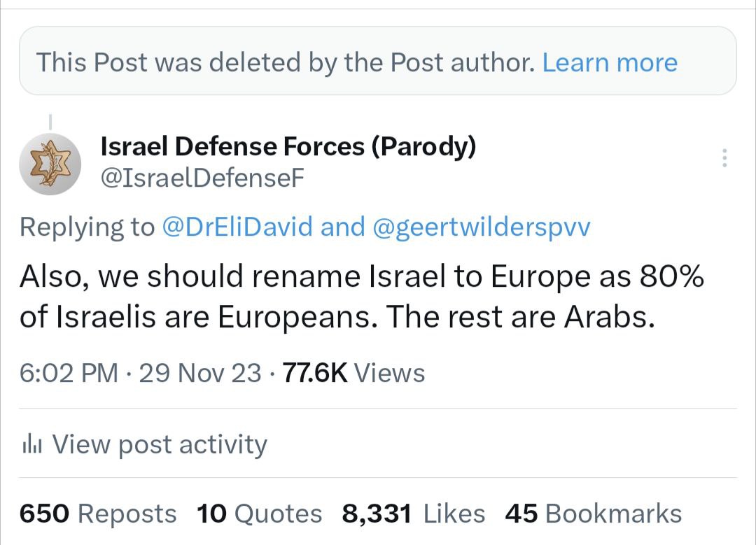
Task: Click the 77.6K Views count
Action: coord(353,372)
